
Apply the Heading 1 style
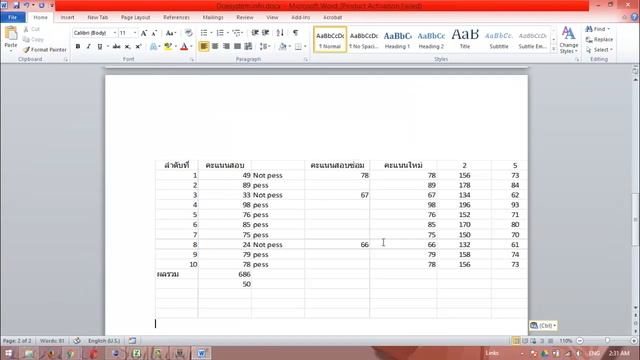(398, 40)
